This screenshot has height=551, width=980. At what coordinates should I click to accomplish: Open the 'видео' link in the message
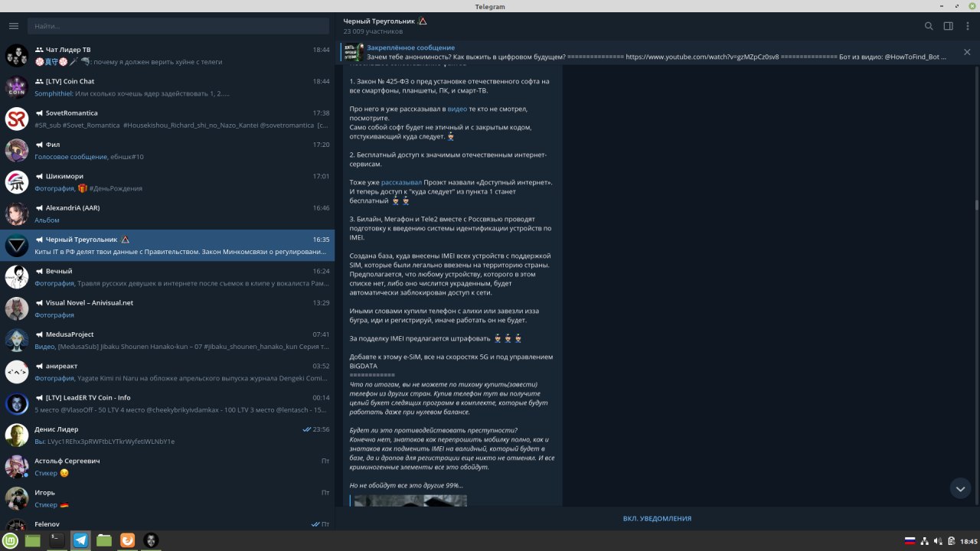click(457, 109)
